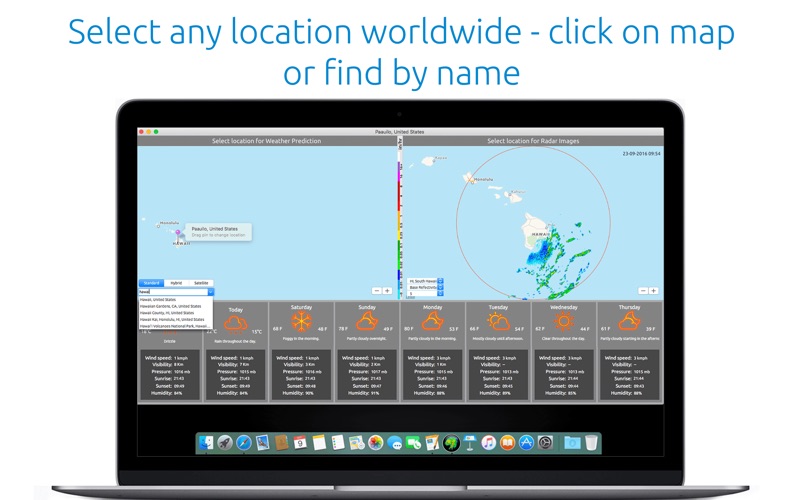This screenshot has height=500, width=800.
Task: Click the Paauilo, United States map callout
Action: tap(218, 232)
